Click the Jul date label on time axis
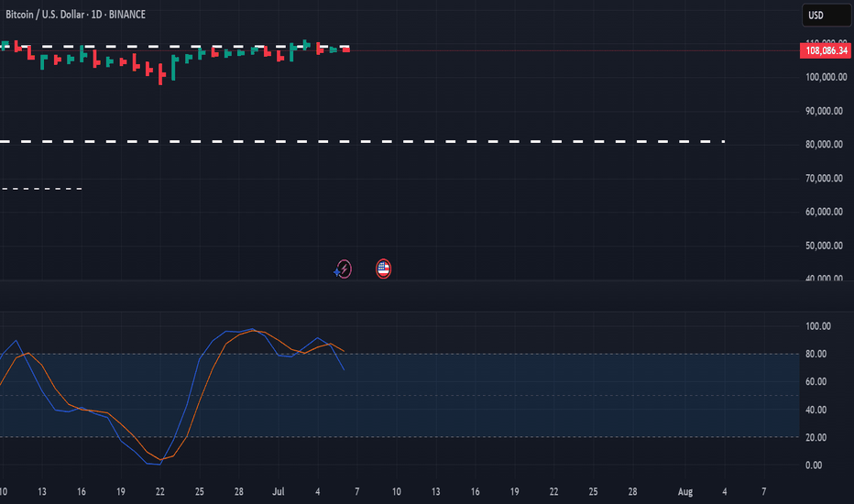The width and height of the screenshot is (854, 504). [x=279, y=491]
